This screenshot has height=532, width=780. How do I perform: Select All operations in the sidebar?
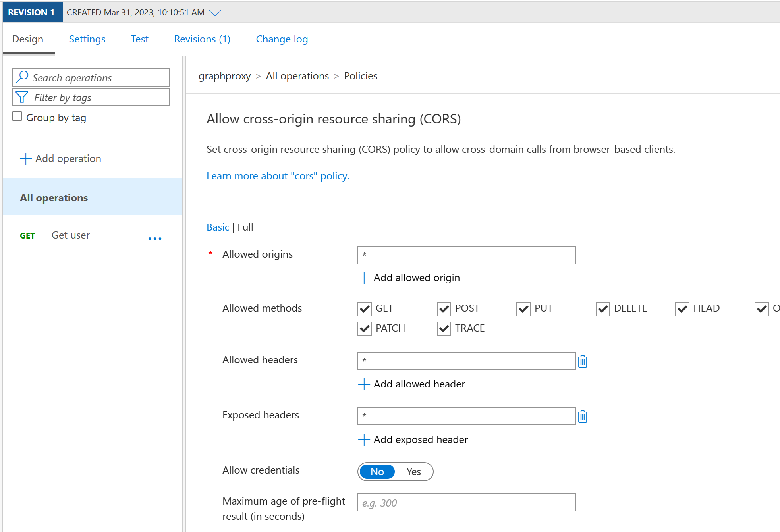tap(54, 198)
